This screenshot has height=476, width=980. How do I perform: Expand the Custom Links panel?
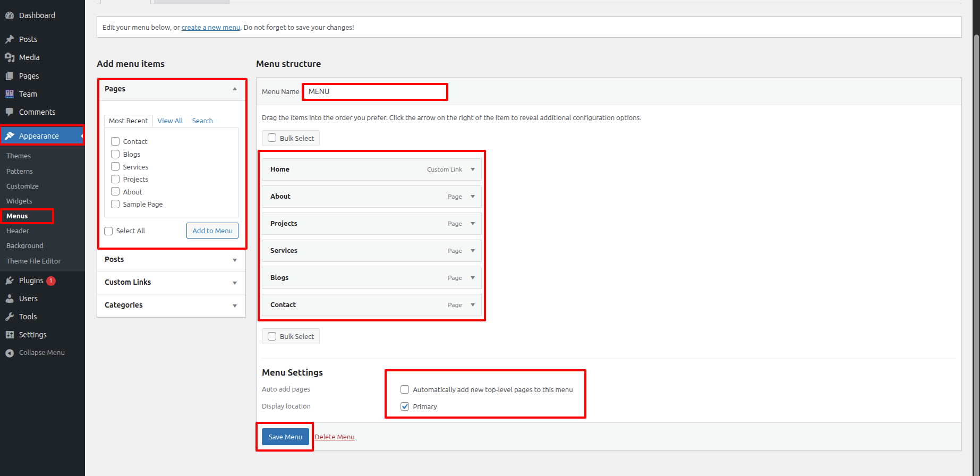point(234,283)
